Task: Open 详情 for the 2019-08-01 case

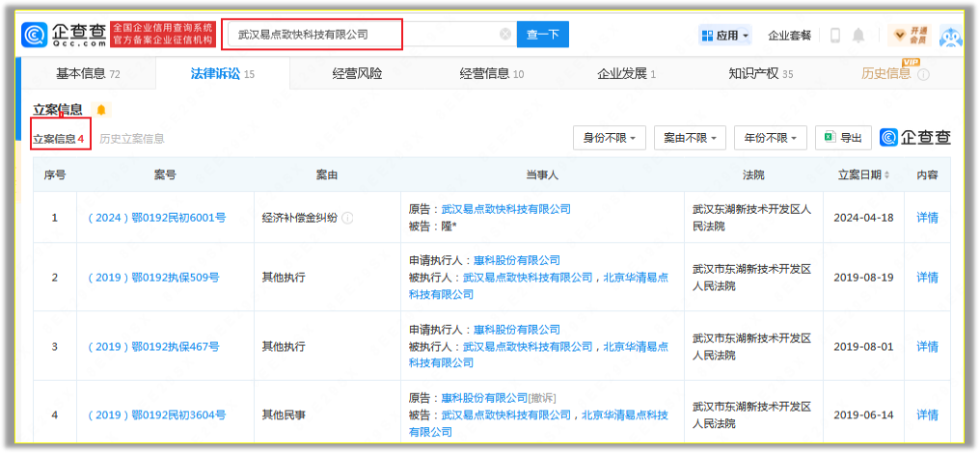Action: tap(927, 347)
